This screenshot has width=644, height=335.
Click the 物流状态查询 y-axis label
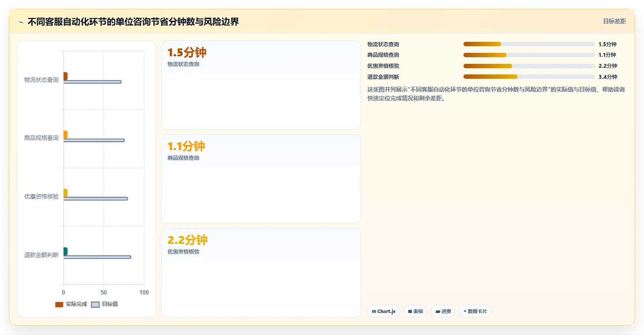41,80
